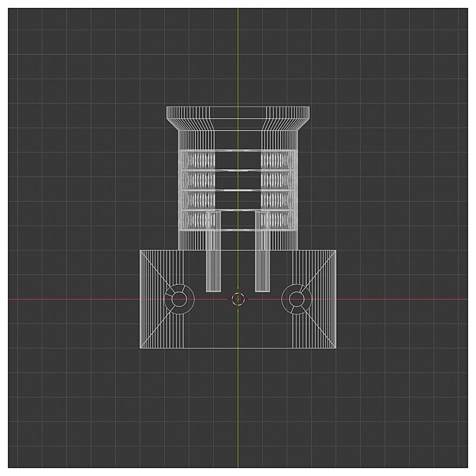This screenshot has width=476, height=476.
Task: Select the flared top flange of the wireframe
Action: 238,119
